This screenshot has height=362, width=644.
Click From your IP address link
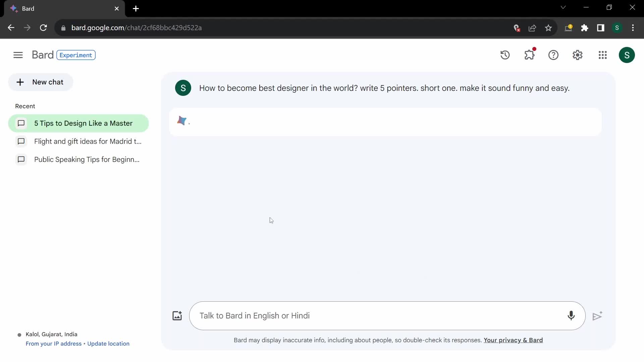point(54,344)
